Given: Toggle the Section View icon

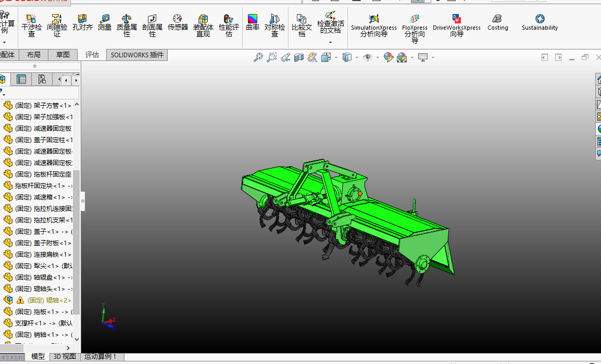Looking at the screenshot, I should click(298, 57).
